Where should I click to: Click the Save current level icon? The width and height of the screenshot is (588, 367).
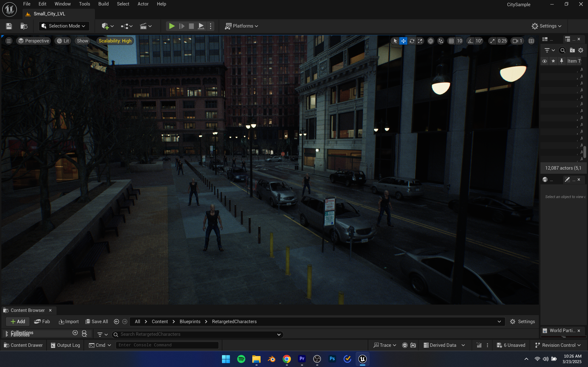click(x=9, y=26)
